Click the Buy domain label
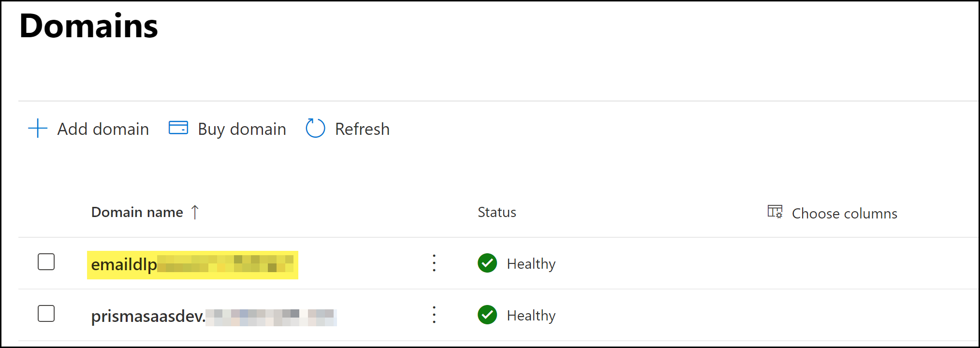 click(242, 129)
